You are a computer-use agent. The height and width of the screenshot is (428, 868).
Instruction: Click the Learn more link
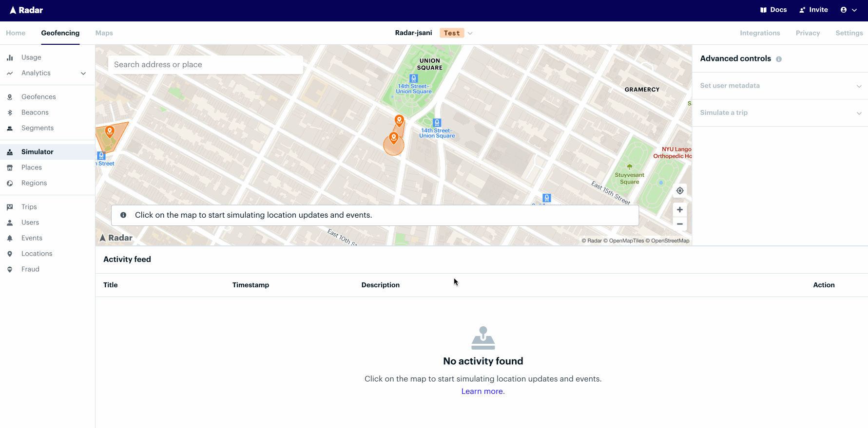[x=483, y=391]
